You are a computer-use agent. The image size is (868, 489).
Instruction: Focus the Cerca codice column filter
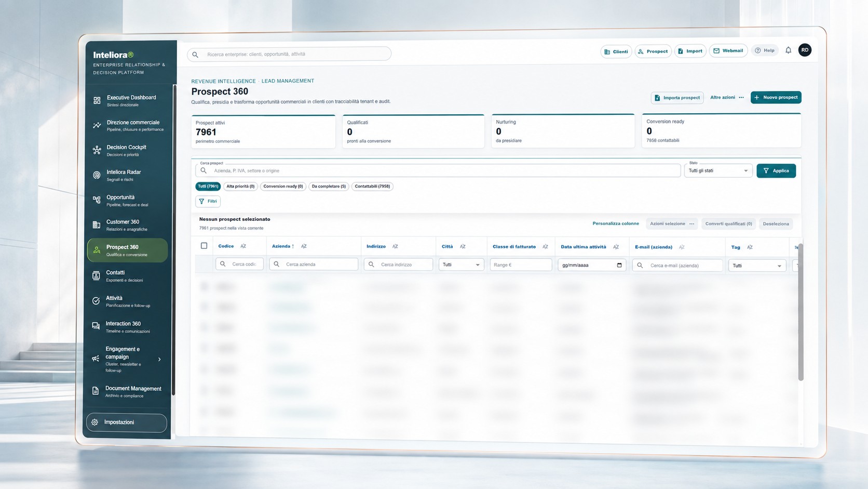pos(239,264)
